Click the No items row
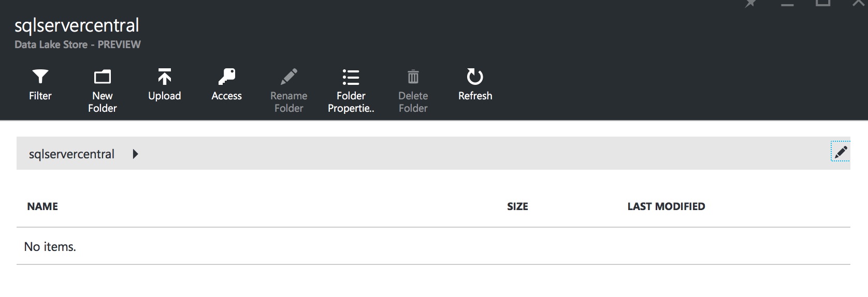Image resolution: width=868 pixels, height=297 pixels. (x=50, y=247)
